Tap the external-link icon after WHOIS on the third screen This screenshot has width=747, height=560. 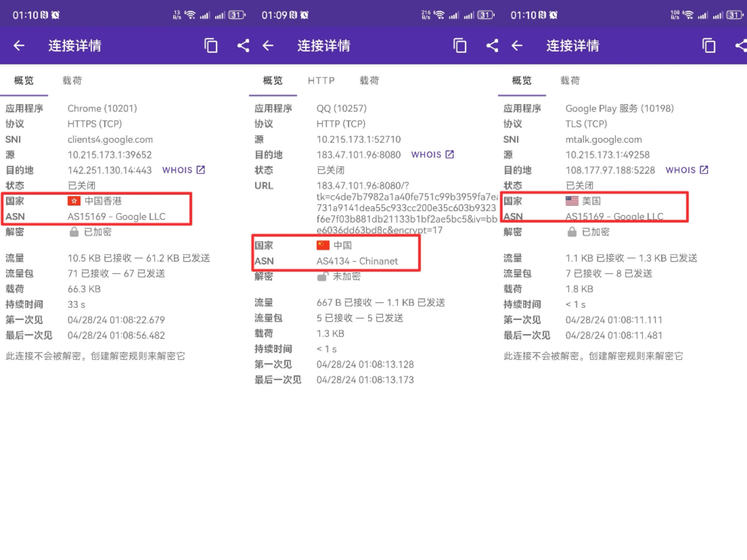click(x=704, y=170)
